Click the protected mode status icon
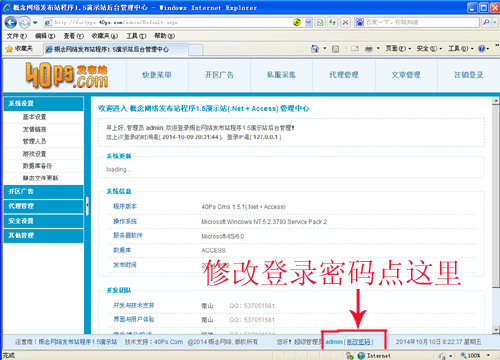 [x=442, y=356]
